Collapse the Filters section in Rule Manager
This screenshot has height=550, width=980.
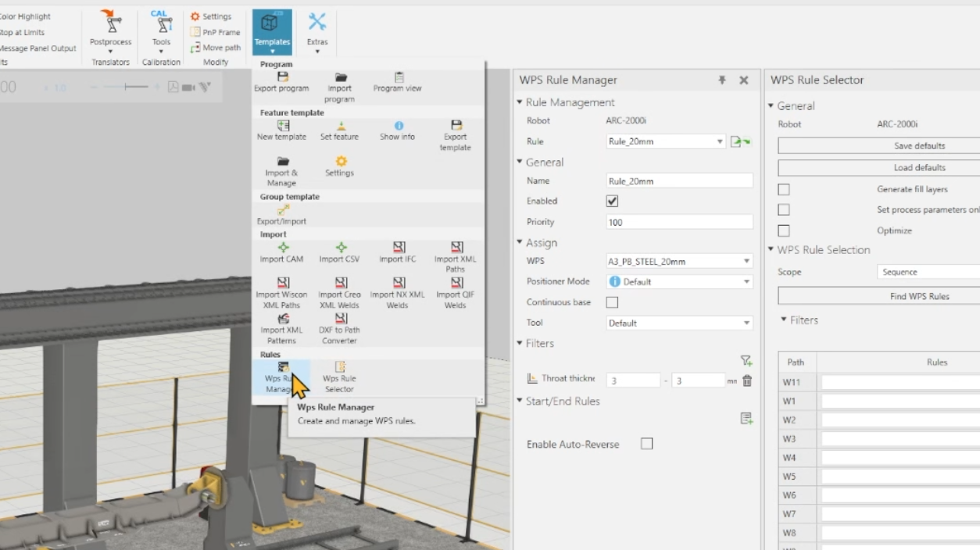[x=519, y=343]
